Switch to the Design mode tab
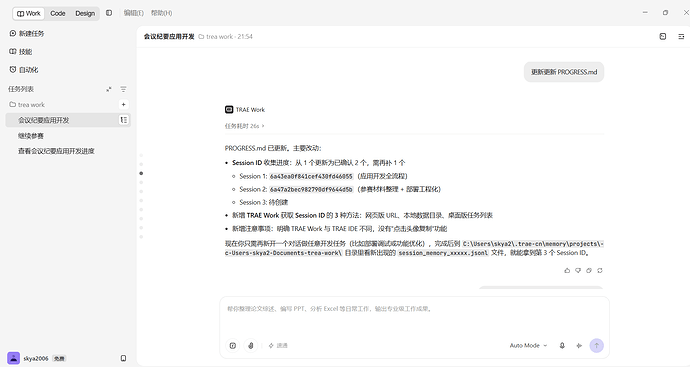Viewport: 690px width, 367px height. point(85,13)
